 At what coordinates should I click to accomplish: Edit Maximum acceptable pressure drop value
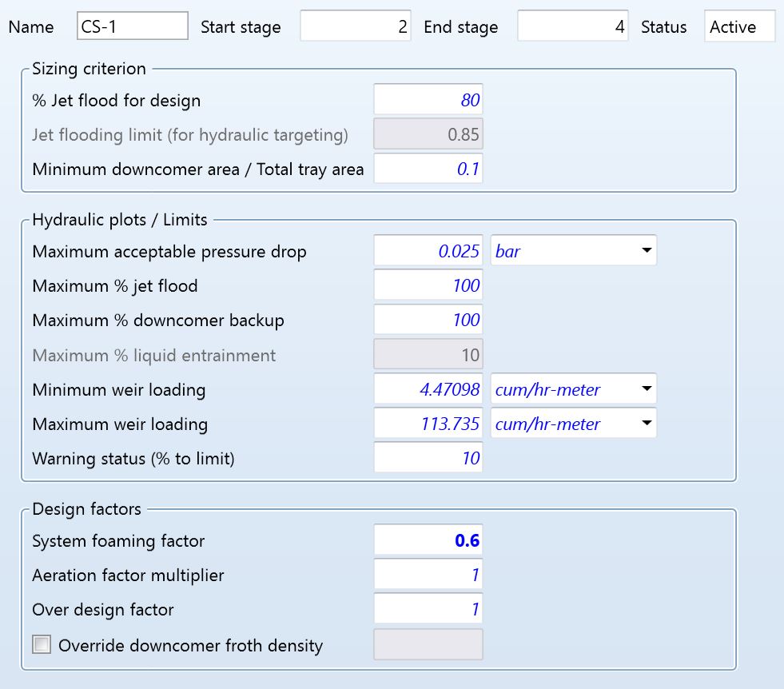click(428, 252)
